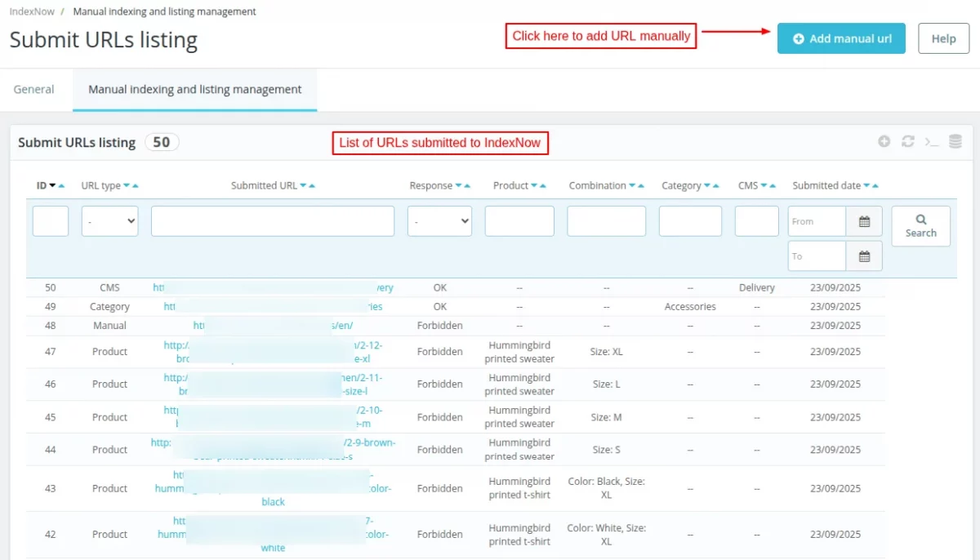Click the refresh list icon
This screenshot has height=560, width=980.
pyautogui.click(x=907, y=141)
